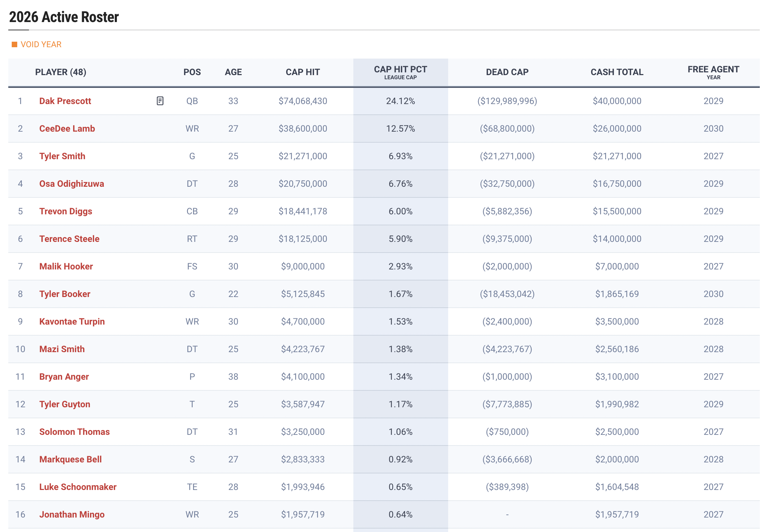Screen dimensions: 766x532
Task: Open Jonathan Mingo player link
Action: (72, 514)
